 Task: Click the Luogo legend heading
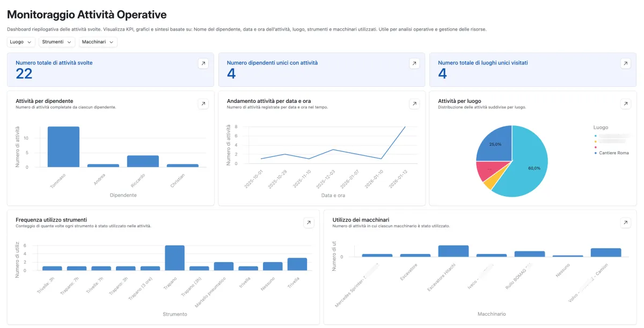tap(601, 128)
